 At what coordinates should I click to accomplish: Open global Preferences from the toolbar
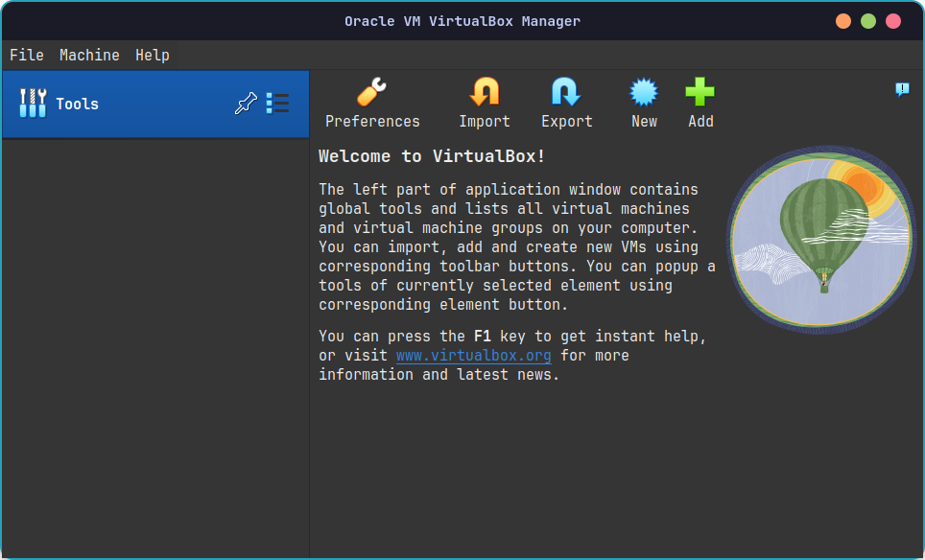372,93
